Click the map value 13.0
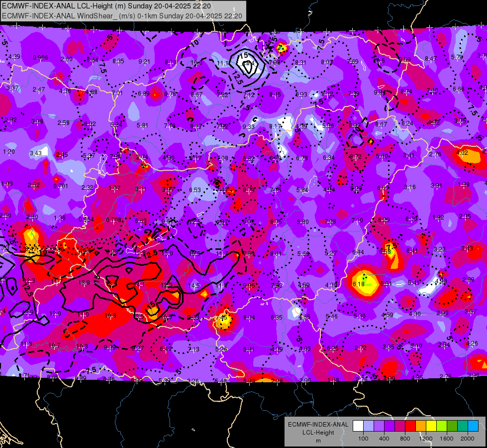The width and height of the screenshot is (487, 448). click(168, 253)
